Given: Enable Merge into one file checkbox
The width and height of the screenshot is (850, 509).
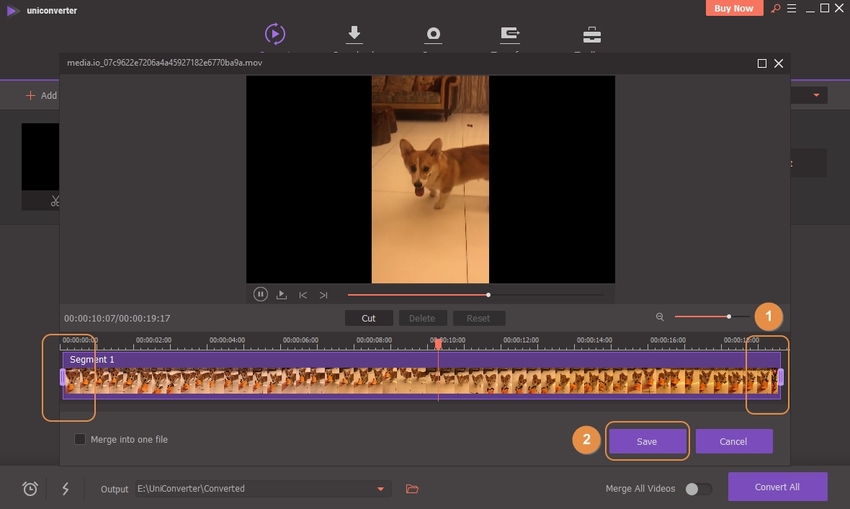Looking at the screenshot, I should pyautogui.click(x=80, y=439).
